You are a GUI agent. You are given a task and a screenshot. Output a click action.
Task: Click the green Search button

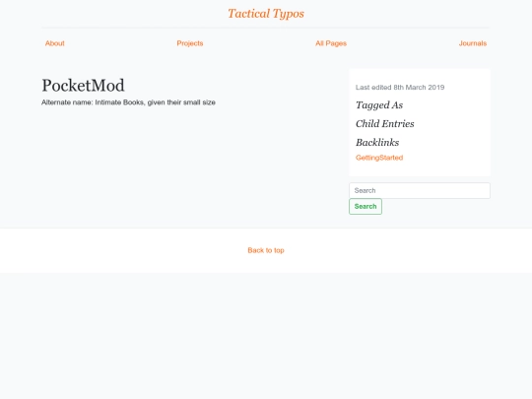(x=366, y=206)
